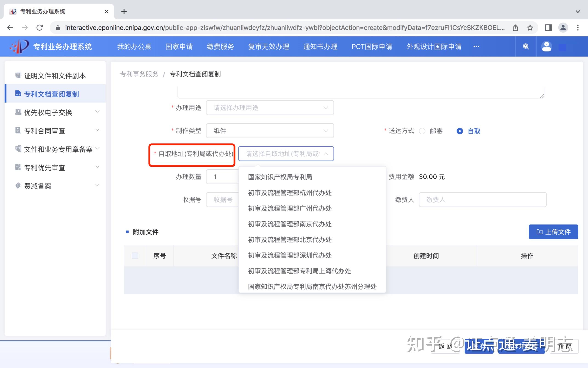This screenshot has height=368, width=588.
Task: Click 专利事务服务 breadcrumb link
Action: [139, 74]
